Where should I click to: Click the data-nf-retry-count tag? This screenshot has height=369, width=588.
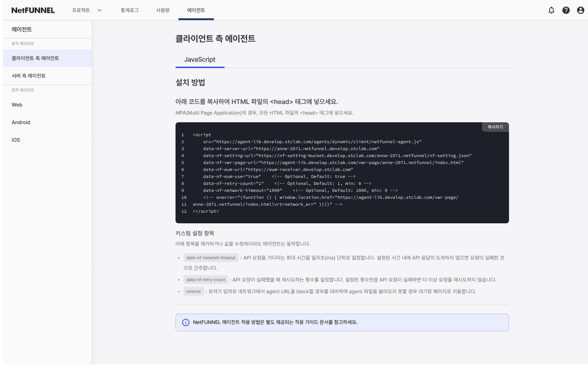point(206,280)
